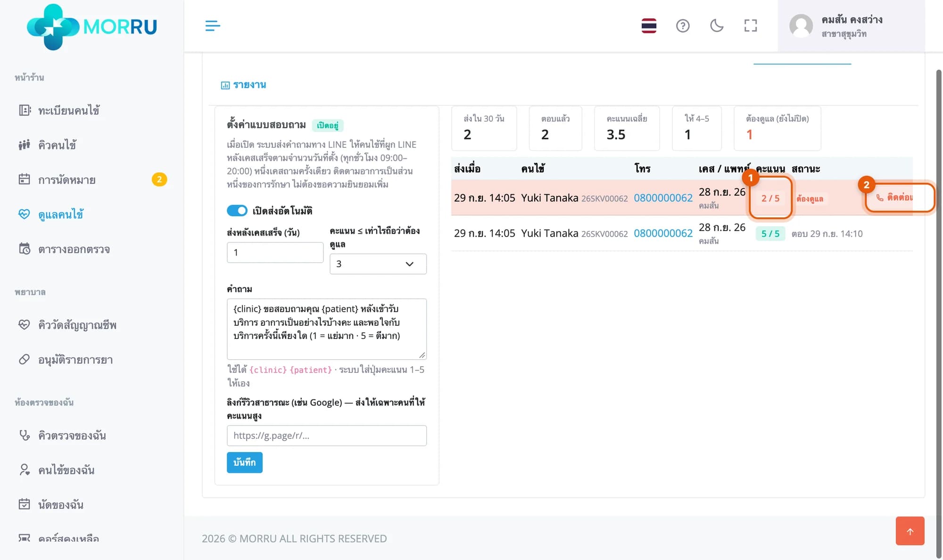Open the score threshold dropdown showing 3

point(378,264)
